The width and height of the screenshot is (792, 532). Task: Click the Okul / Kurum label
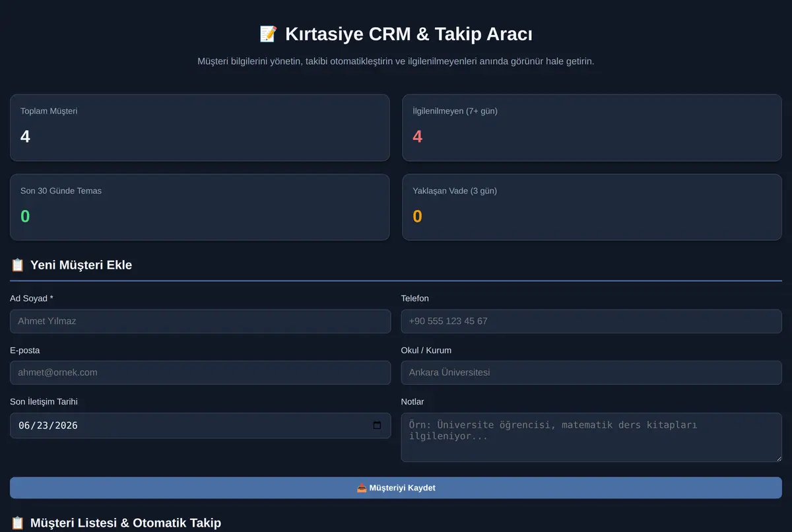[x=426, y=350]
